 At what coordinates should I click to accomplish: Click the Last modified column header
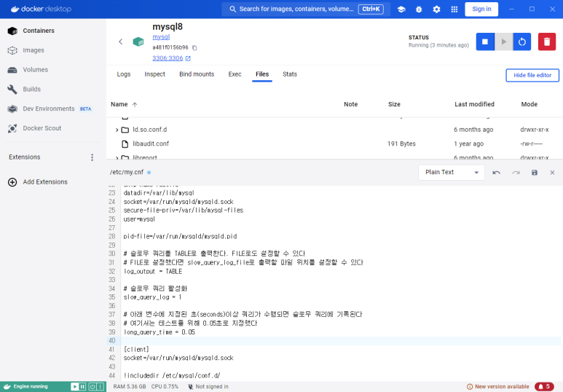click(x=474, y=104)
